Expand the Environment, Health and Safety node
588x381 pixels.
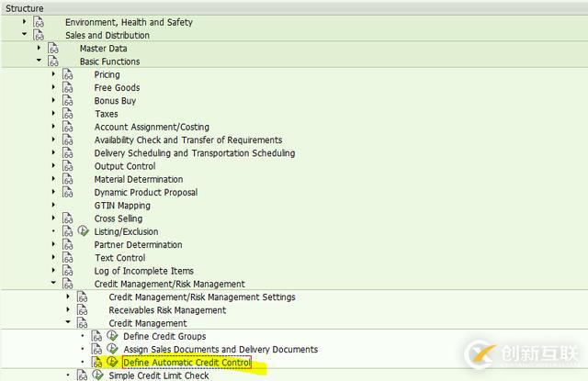[x=25, y=21]
